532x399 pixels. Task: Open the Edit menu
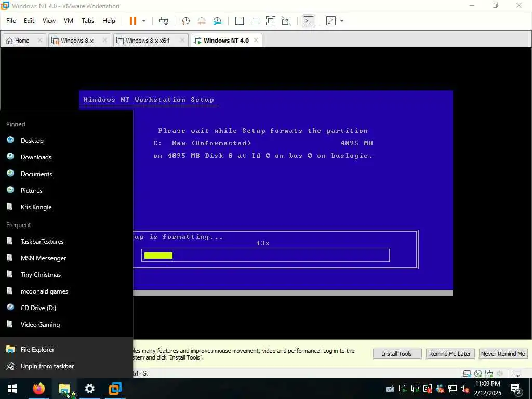(x=29, y=21)
